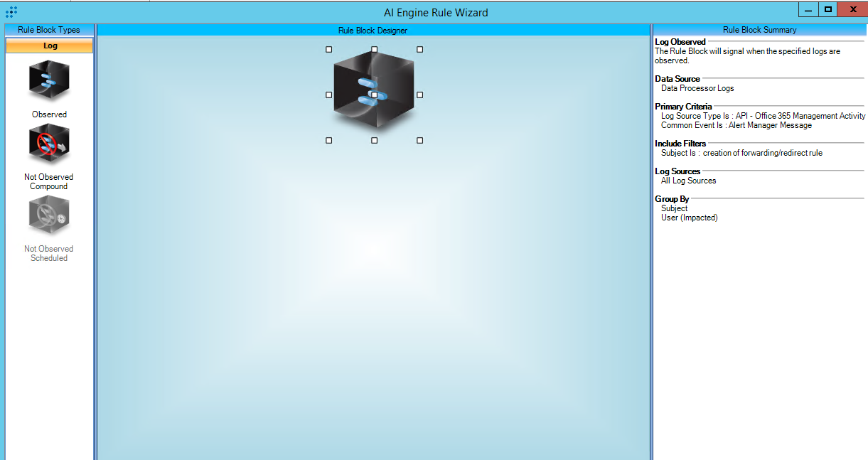Viewport: 868px width, 460px height.
Task: Click the Include Filters section heading
Action: [680, 144]
